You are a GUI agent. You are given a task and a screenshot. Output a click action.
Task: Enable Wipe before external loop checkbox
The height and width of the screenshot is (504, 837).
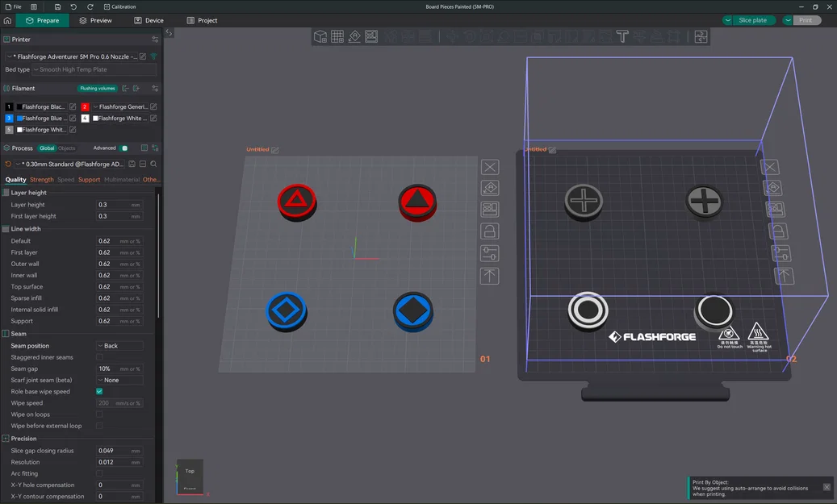[99, 426]
